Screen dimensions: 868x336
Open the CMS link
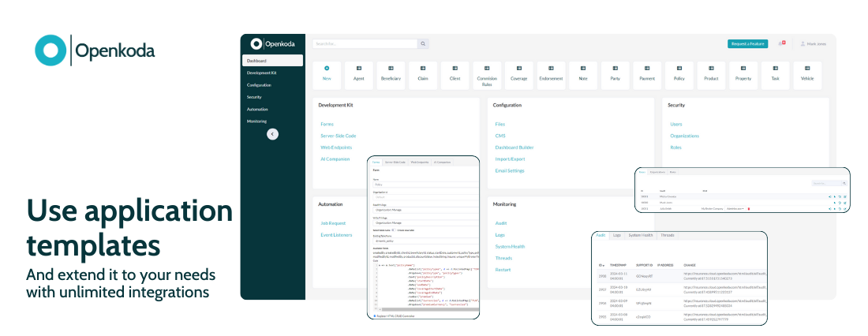(499, 136)
